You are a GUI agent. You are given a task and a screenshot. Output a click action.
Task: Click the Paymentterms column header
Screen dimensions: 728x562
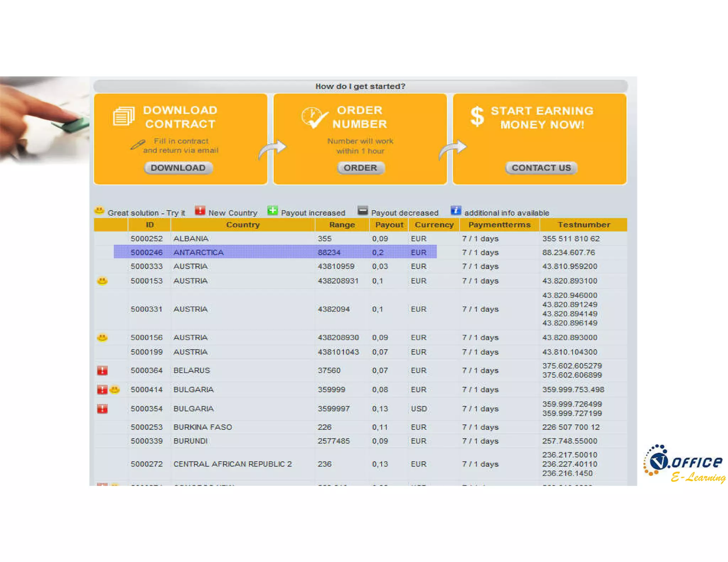[499, 225]
